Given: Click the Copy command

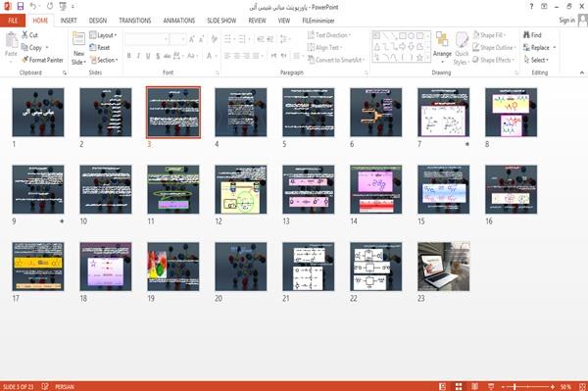Looking at the screenshot, I should click(x=32, y=47).
